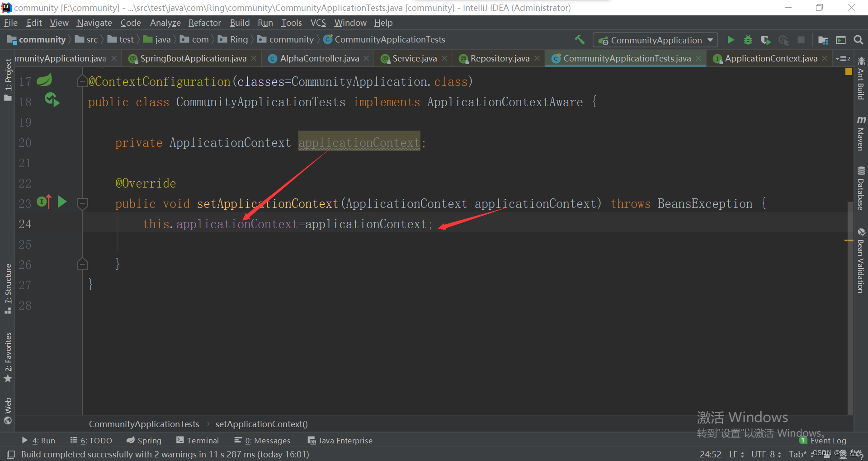Open the Project tool window
The image size is (868, 461).
pos(8,80)
